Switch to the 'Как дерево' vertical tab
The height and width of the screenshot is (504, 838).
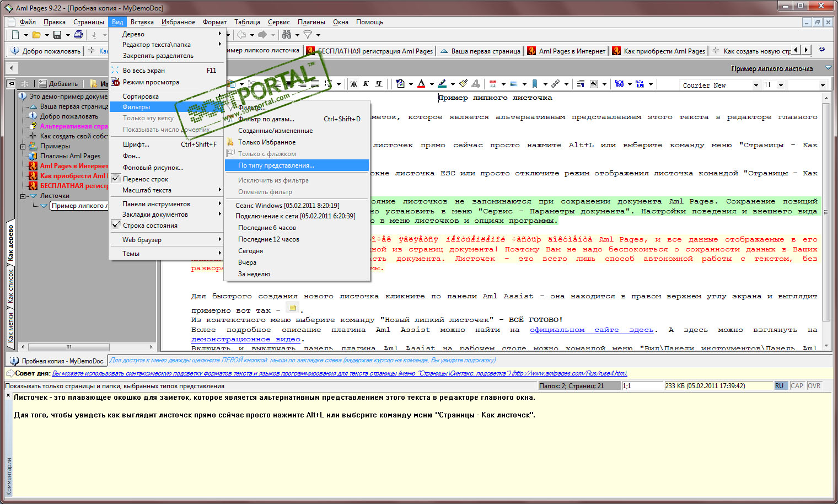pyautogui.click(x=10, y=243)
